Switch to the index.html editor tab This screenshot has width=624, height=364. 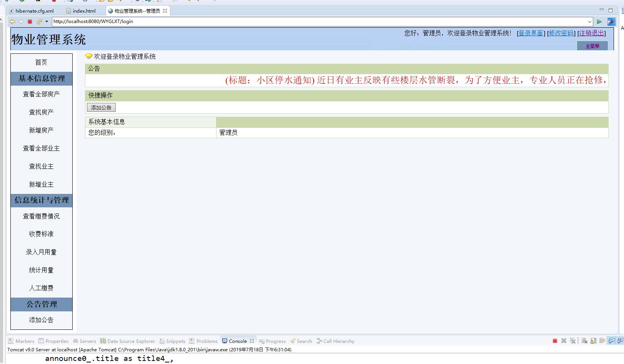tap(83, 11)
